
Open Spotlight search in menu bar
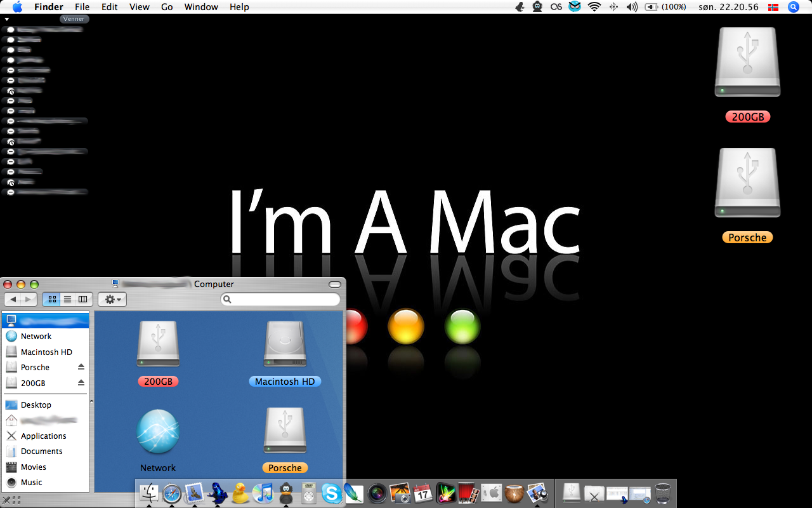coord(793,7)
